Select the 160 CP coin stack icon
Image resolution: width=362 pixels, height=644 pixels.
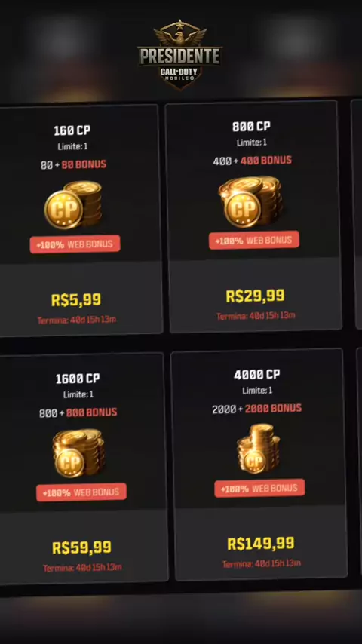click(73, 204)
